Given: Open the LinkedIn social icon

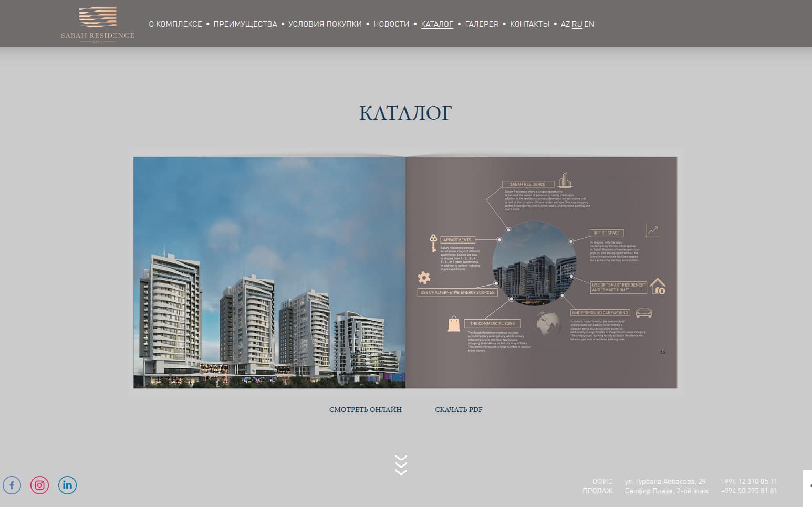Looking at the screenshot, I should pos(67,485).
